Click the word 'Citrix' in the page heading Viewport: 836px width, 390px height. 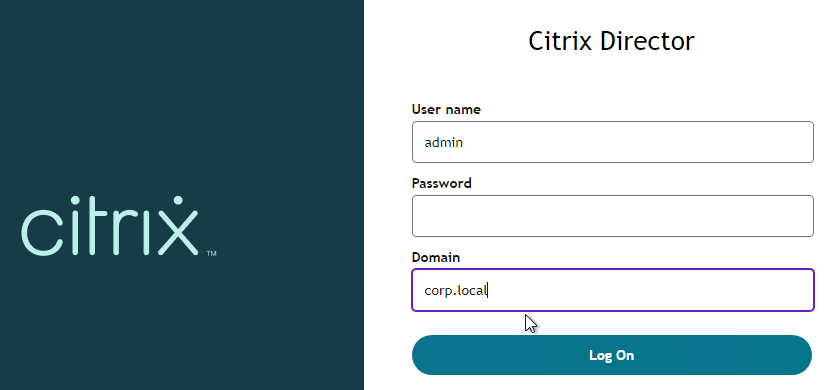tap(560, 41)
